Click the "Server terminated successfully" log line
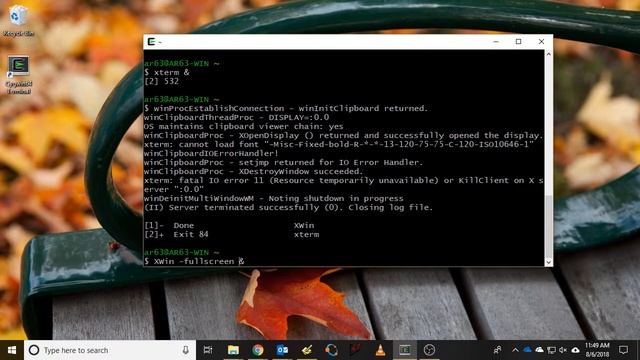This screenshot has height=360, width=640. (x=288, y=208)
